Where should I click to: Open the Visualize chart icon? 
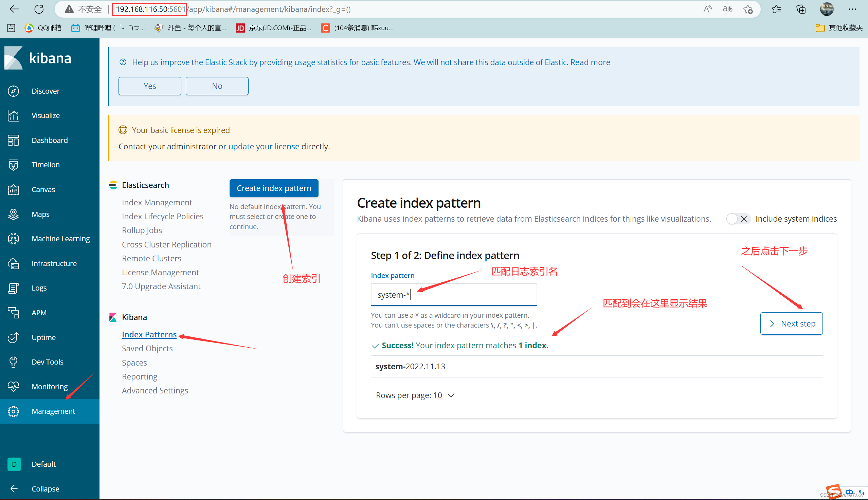13,116
